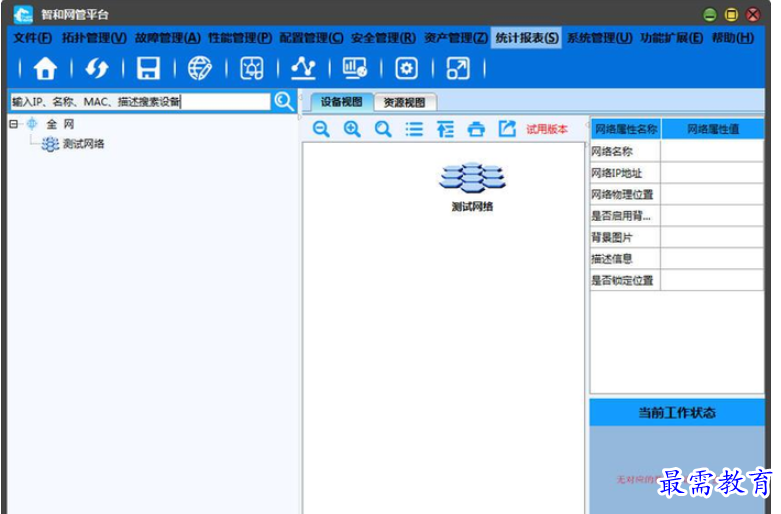Open the 帮助(H) menu
Image resolution: width=781 pixels, height=514 pixels.
coord(733,38)
